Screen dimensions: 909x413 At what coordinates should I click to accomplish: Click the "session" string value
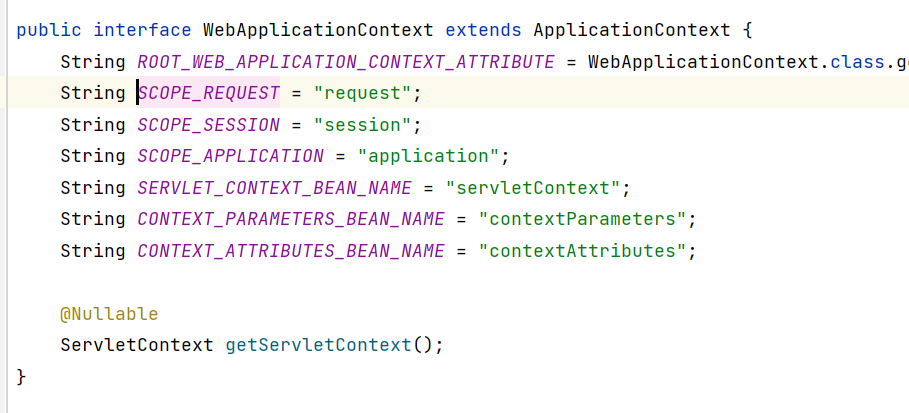click(362, 125)
